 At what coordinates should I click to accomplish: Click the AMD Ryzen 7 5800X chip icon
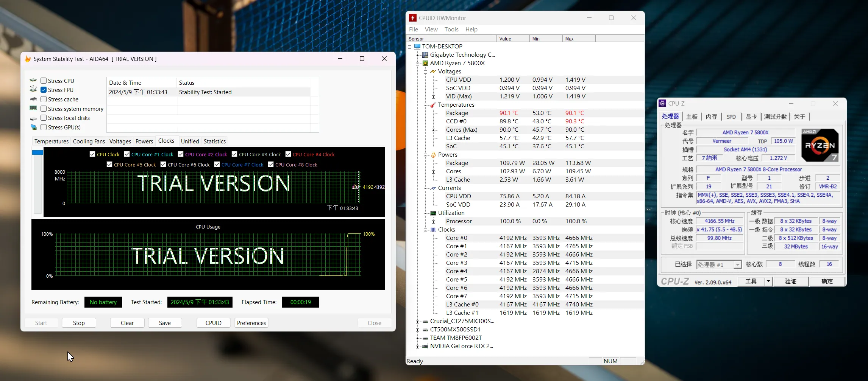(425, 63)
